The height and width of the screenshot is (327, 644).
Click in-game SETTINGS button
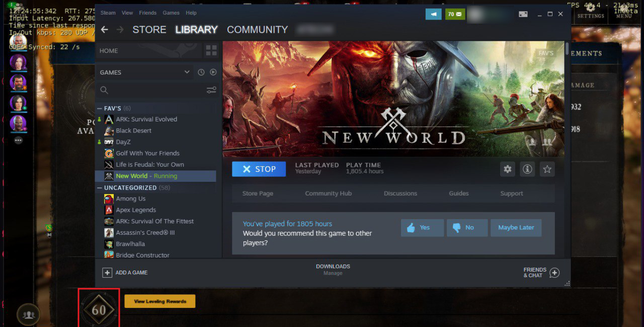click(591, 12)
